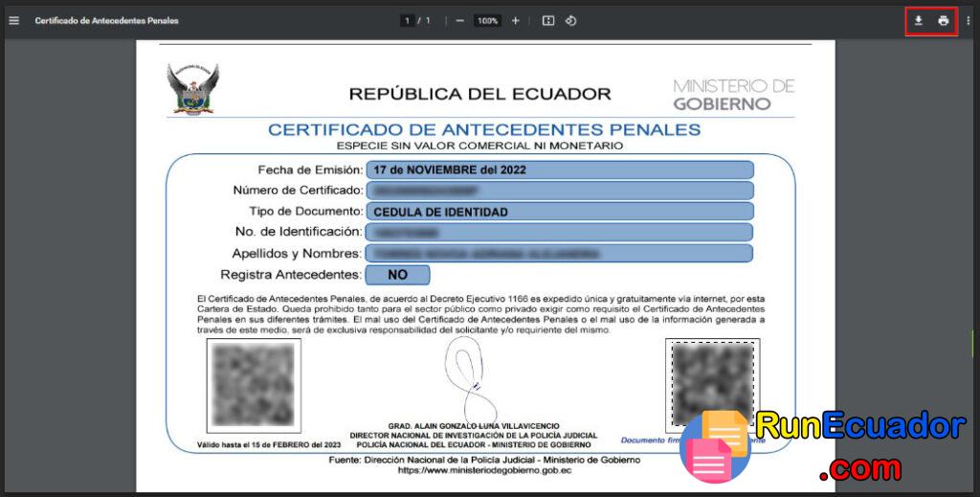Click the 'MINISTERIO DE GOBIERNO' logo text

tap(734, 95)
